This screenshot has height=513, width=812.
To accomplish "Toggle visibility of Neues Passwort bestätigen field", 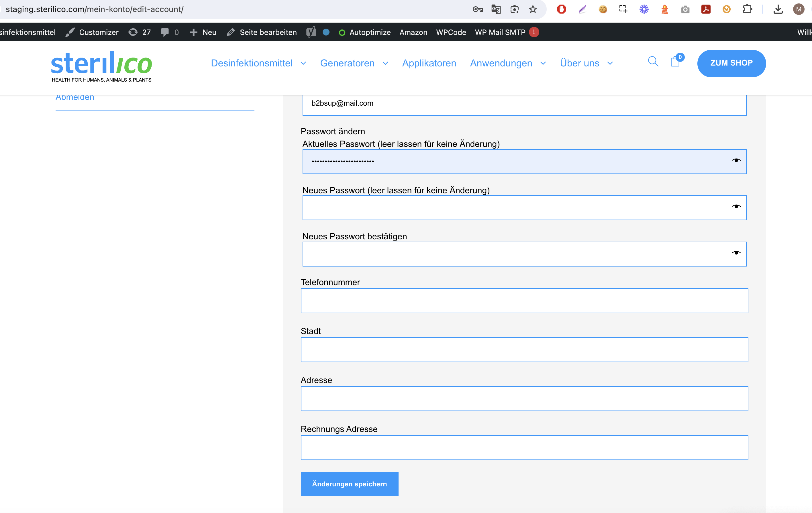I will [736, 253].
